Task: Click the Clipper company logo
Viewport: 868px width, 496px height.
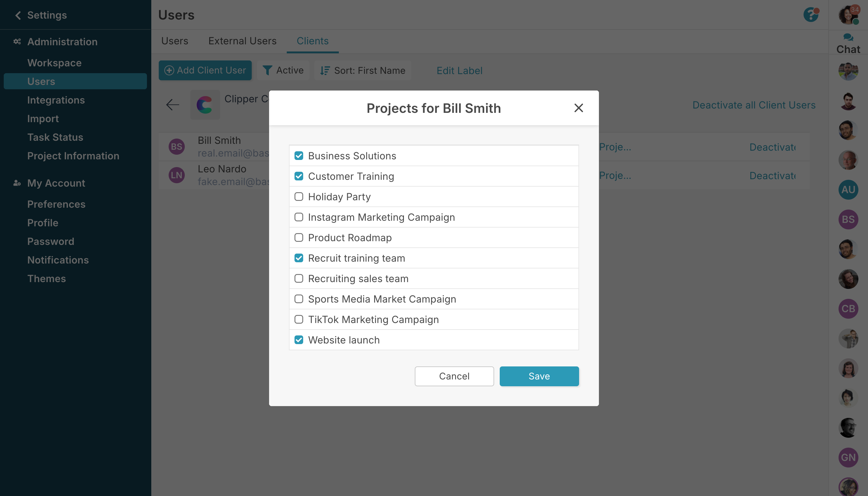Action: [x=205, y=104]
